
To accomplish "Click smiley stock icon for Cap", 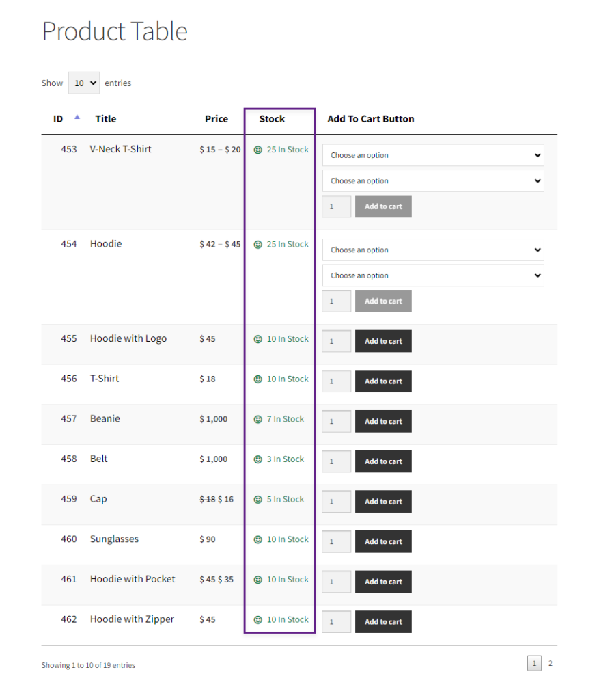I will click(x=258, y=500).
